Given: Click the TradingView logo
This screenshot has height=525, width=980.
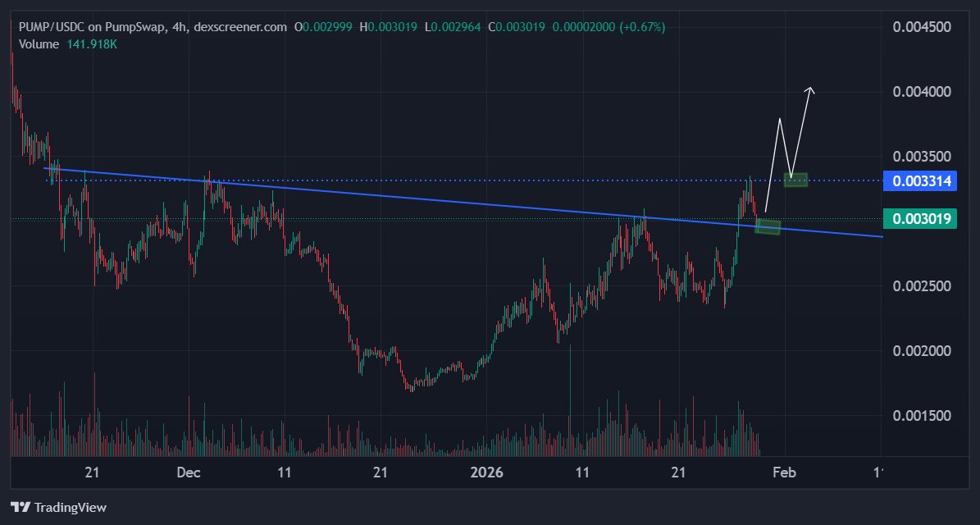Looking at the screenshot, I should pyautogui.click(x=57, y=507).
